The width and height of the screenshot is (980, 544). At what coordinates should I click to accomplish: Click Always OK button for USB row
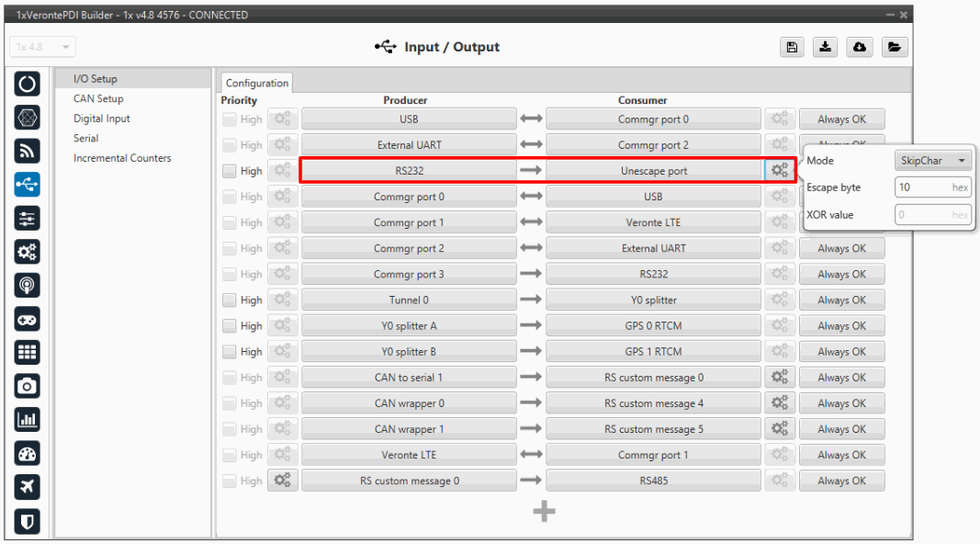point(841,119)
